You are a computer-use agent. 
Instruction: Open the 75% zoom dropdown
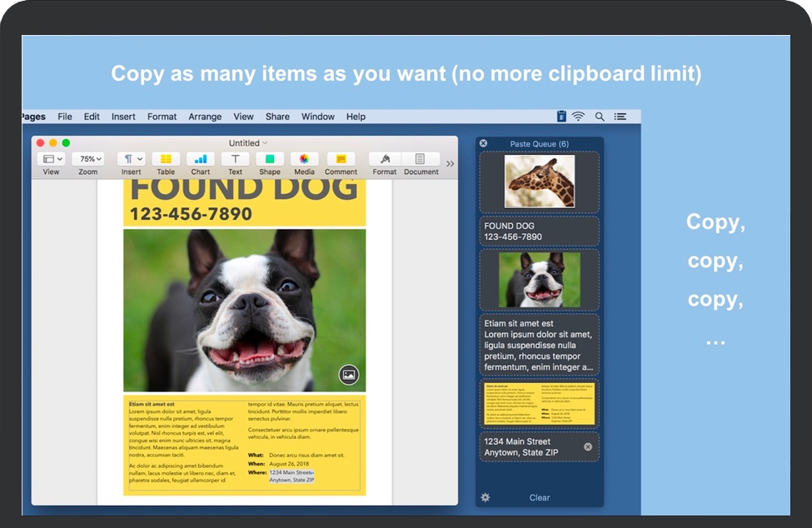coord(87,159)
